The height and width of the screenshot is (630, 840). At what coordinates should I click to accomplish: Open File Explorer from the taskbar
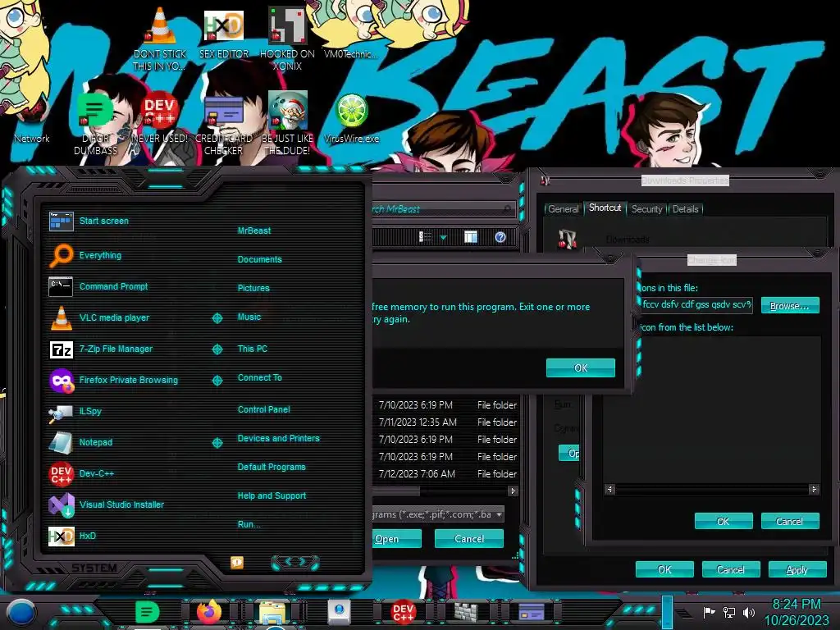[272, 613]
